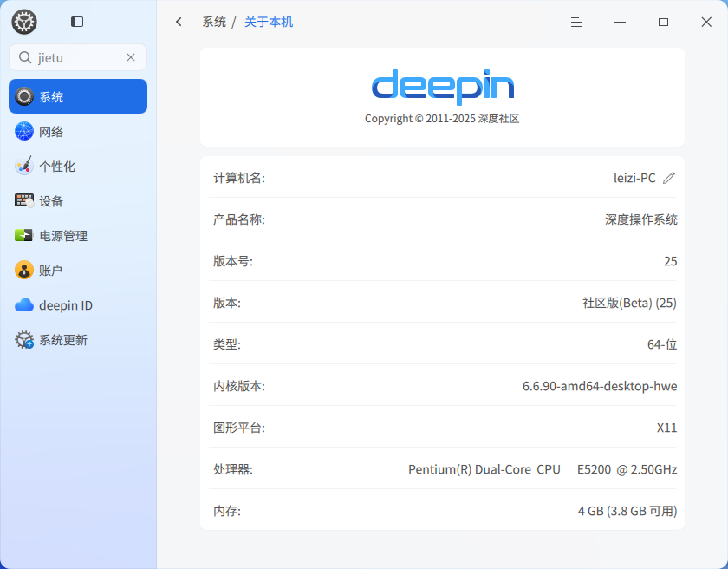Click the 处理器 label
This screenshot has height=569, width=728.
233,469
